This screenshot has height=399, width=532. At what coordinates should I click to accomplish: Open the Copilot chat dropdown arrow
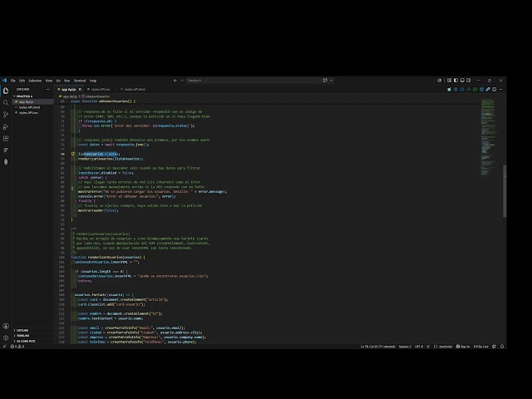click(x=331, y=81)
